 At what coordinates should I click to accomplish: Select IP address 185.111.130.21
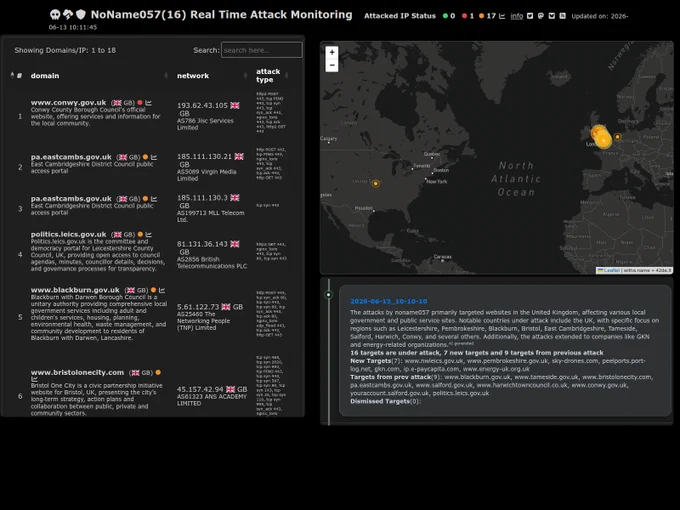(x=204, y=156)
